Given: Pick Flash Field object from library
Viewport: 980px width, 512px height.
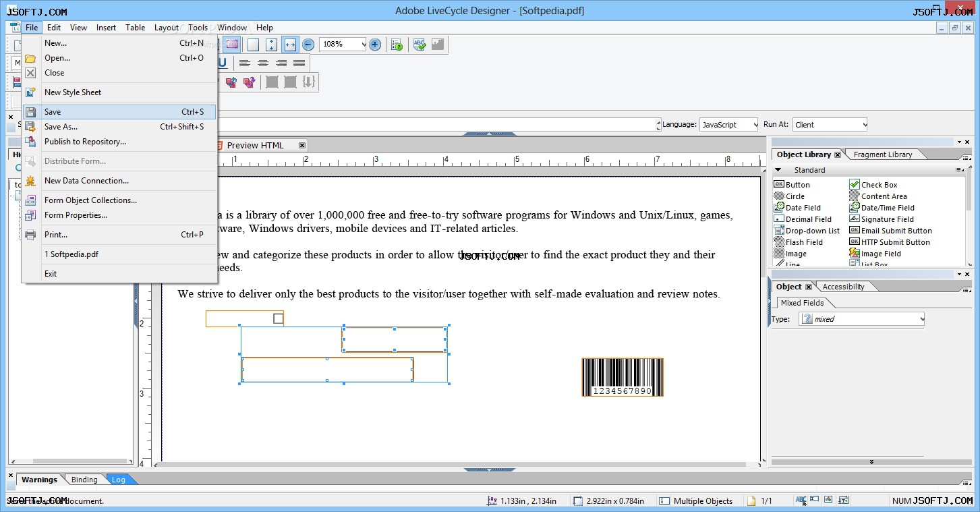Looking at the screenshot, I should click(x=798, y=242).
